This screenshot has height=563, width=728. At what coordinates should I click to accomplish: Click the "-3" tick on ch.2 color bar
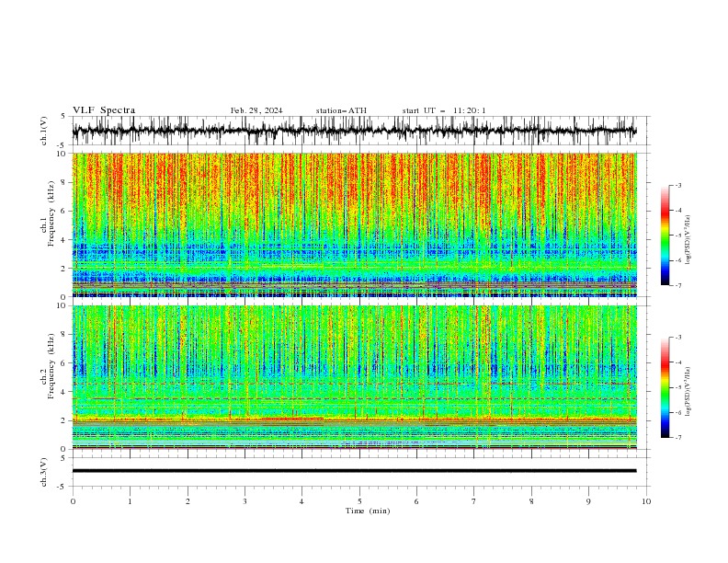(x=677, y=338)
